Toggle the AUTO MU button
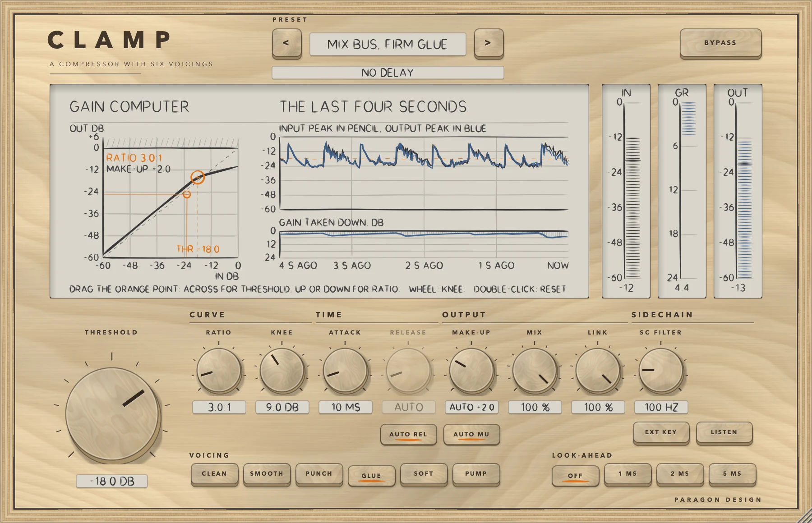 (471, 434)
